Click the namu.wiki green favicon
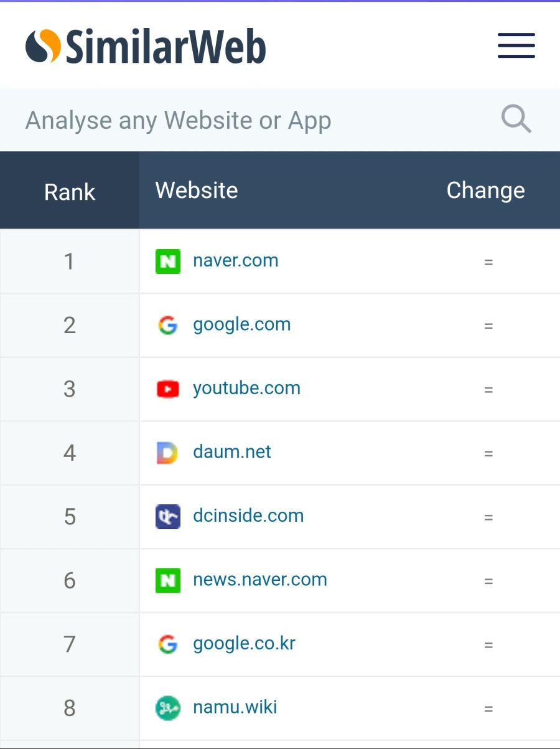This screenshot has width=560, height=749. pos(167,708)
